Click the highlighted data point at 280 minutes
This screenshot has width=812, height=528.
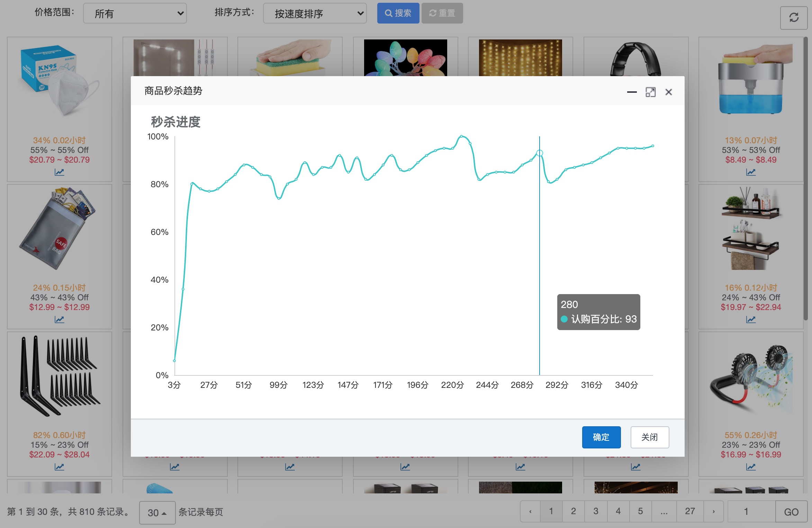tap(539, 153)
